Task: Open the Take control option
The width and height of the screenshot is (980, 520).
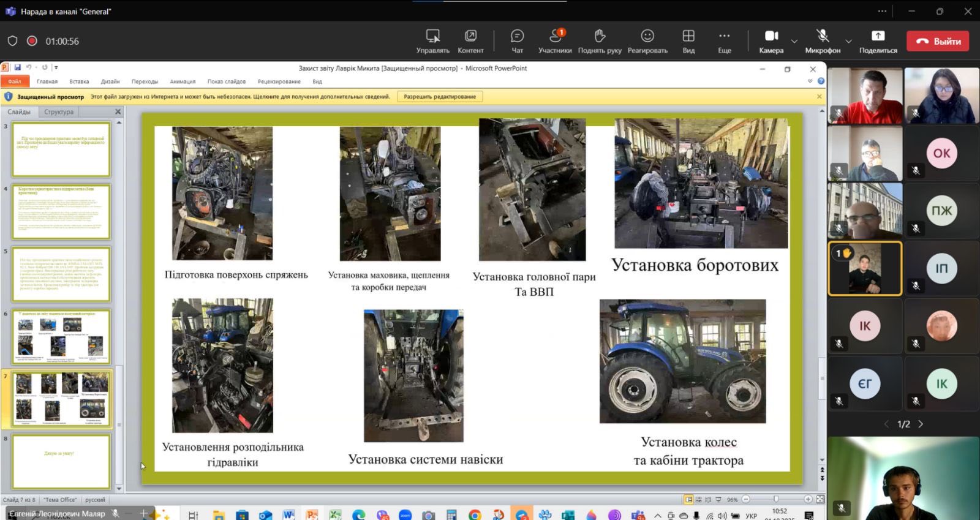Action: [x=432, y=41]
